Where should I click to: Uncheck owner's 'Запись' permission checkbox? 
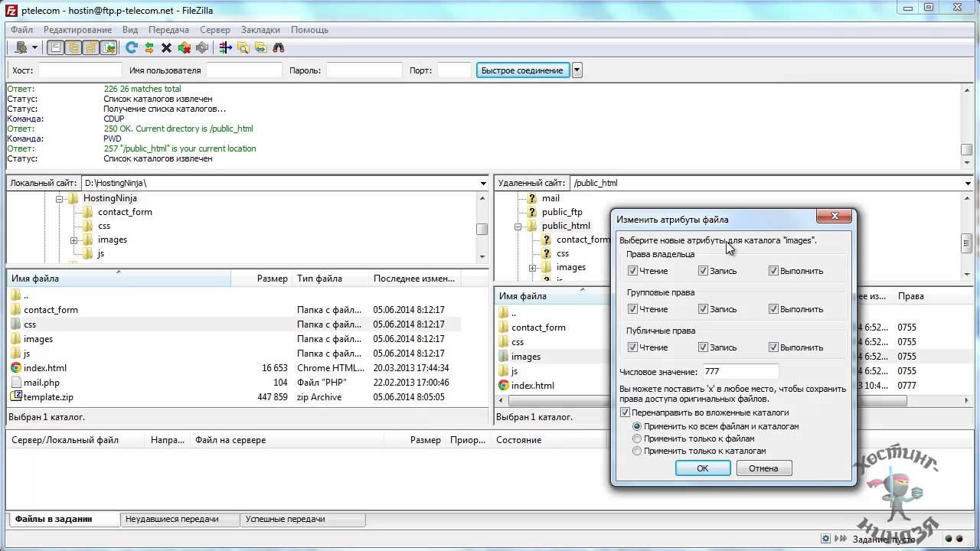pos(703,271)
